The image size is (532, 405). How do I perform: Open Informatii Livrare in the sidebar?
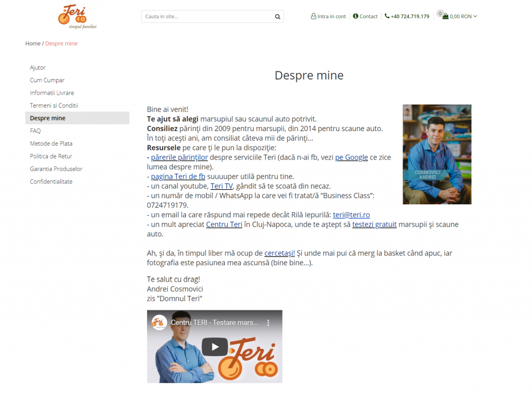coord(52,93)
